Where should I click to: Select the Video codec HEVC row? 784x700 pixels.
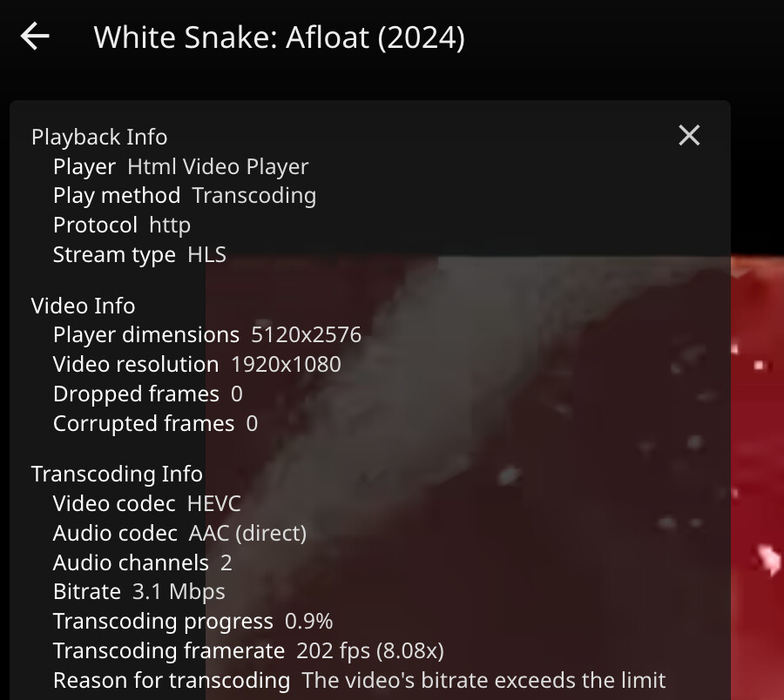[146, 503]
